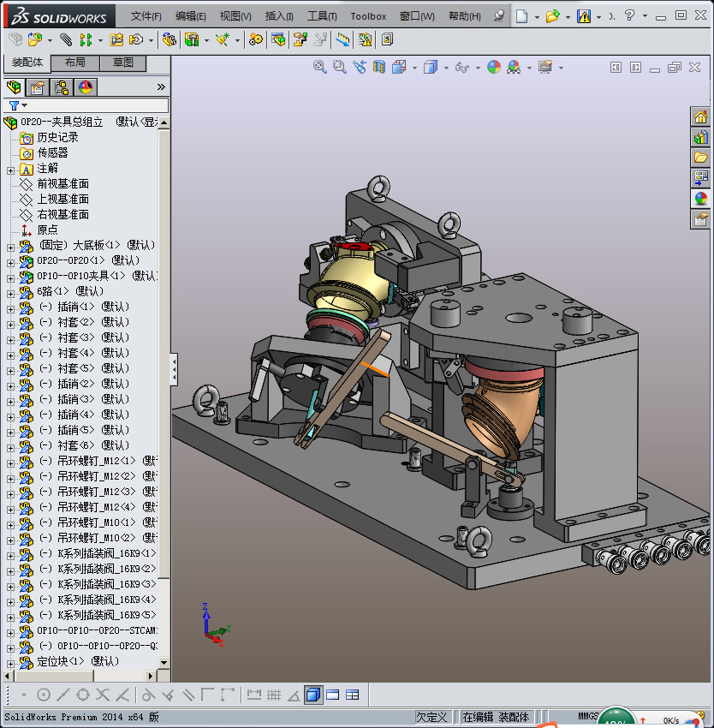Switch to the 布局 tab
The width and height of the screenshot is (714, 728).
74,63
